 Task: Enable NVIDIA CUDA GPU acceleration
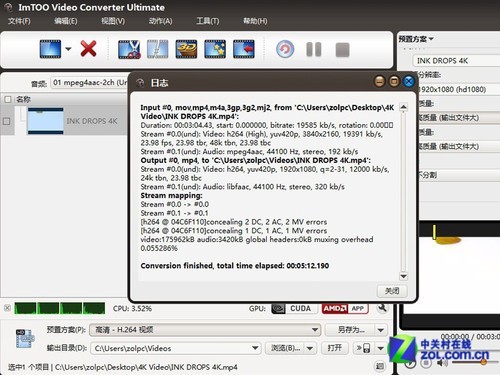click(x=292, y=309)
